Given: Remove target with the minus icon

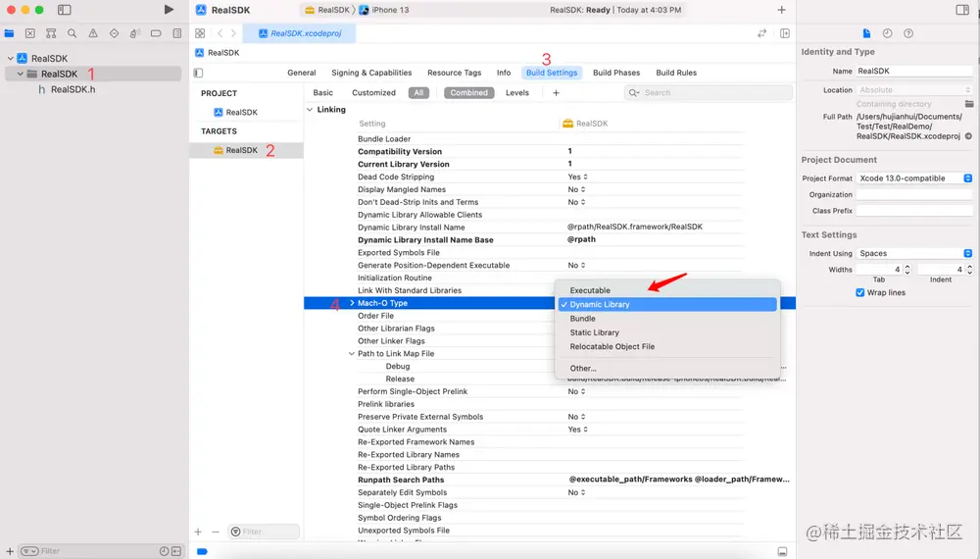Looking at the screenshot, I should tap(216, 532).
